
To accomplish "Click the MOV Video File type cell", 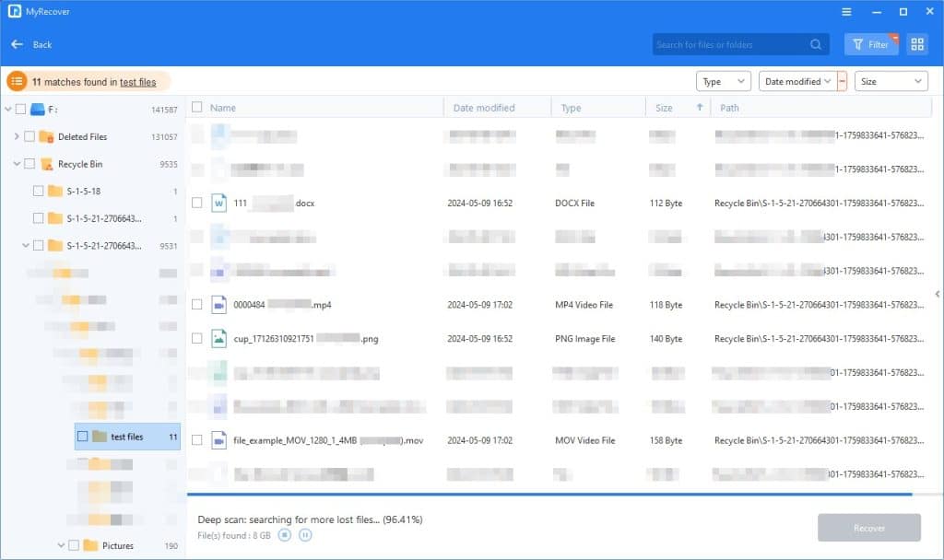I will tap(584, 440).
